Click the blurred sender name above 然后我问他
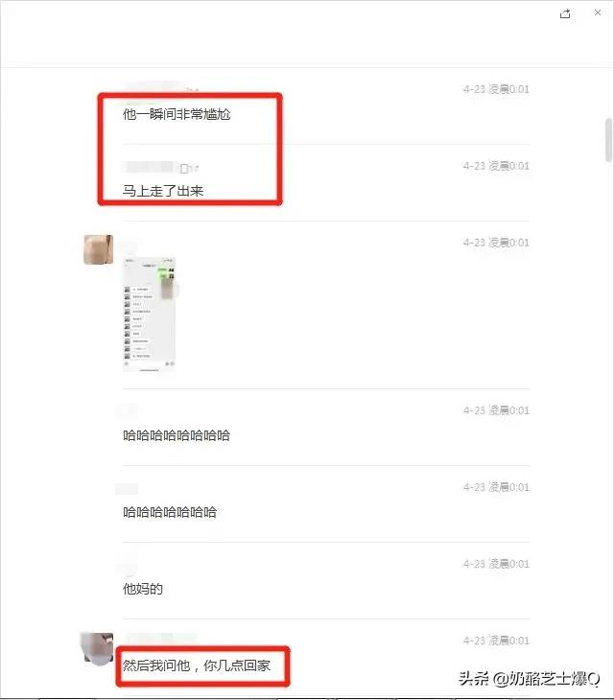 click(x=161, y=639)
